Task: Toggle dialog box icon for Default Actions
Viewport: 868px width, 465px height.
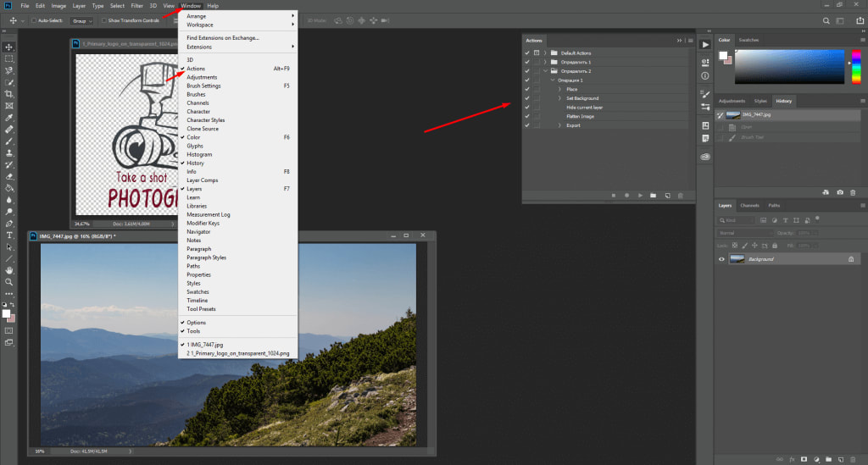Action: pyautogui.click(x=537, y=53)
